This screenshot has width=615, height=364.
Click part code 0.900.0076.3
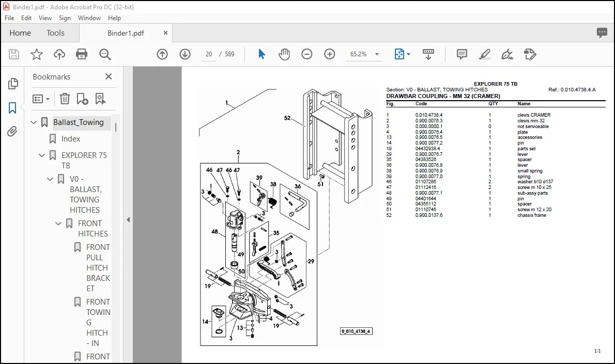[429, 121]
